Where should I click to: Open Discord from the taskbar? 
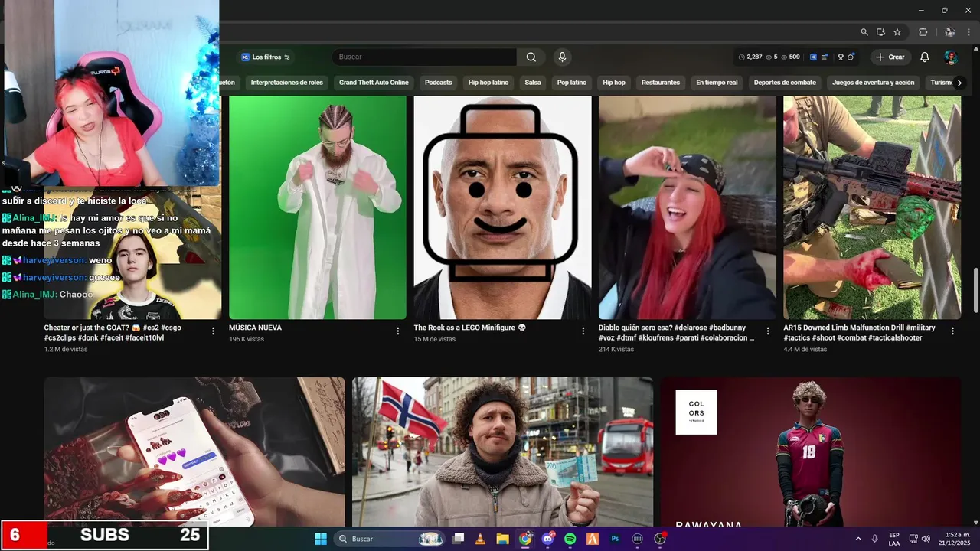(547, 539)
